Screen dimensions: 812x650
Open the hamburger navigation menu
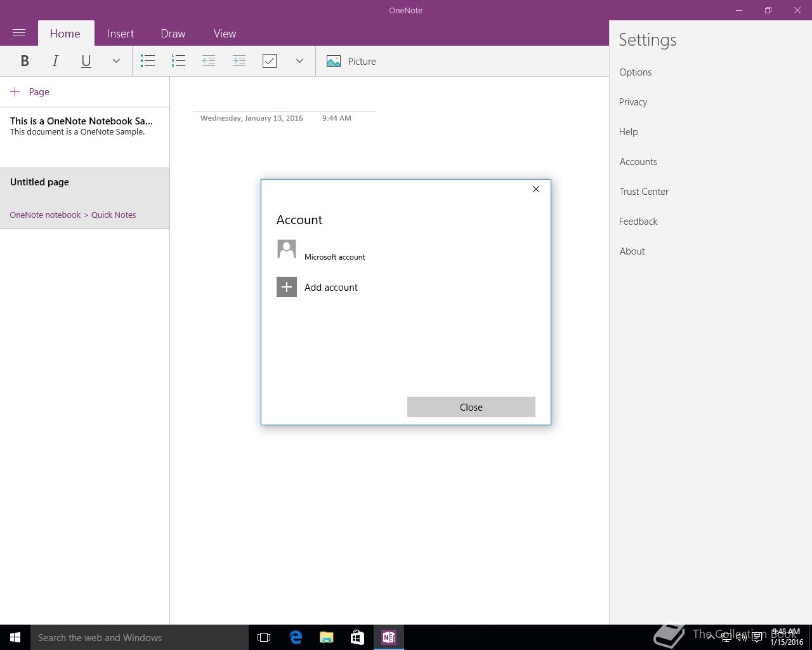coord(19,33)
